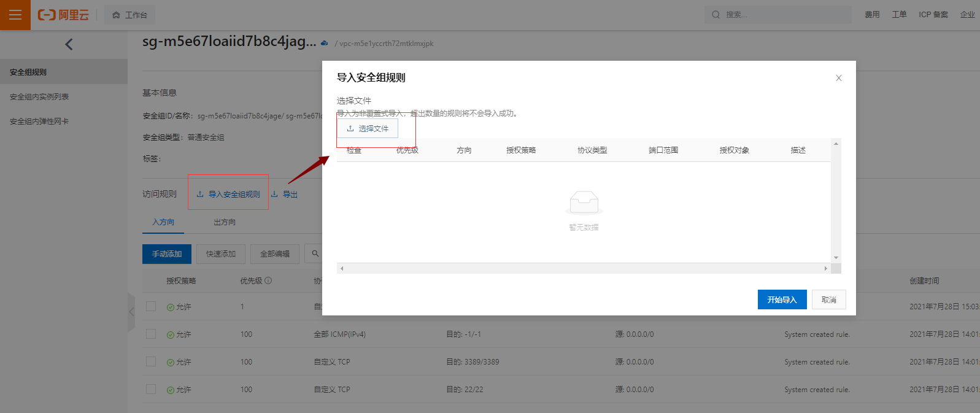Click the 选择文件 upload button

point(368,128)
